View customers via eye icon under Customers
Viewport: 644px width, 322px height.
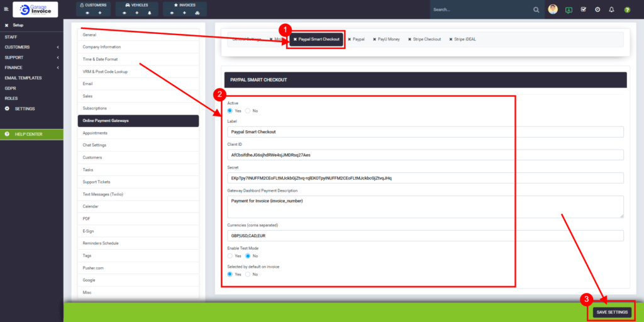[87, 13]
